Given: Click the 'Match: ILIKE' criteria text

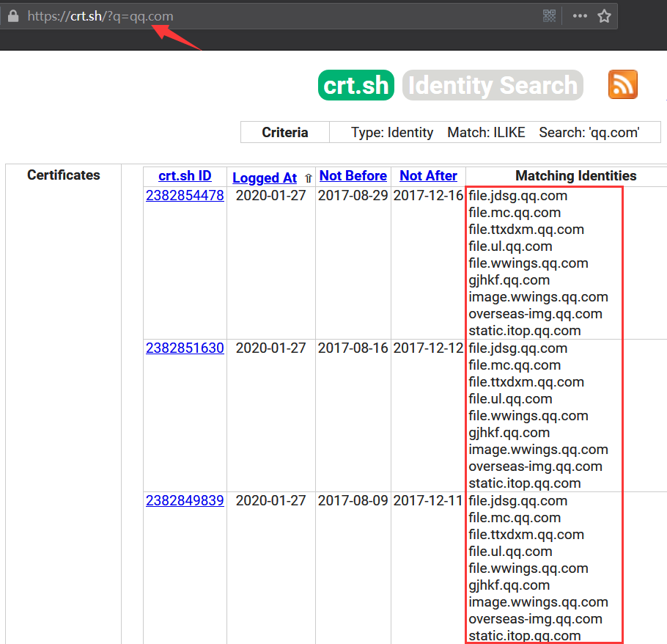Looking at the screenshot, I should point(486,132).
